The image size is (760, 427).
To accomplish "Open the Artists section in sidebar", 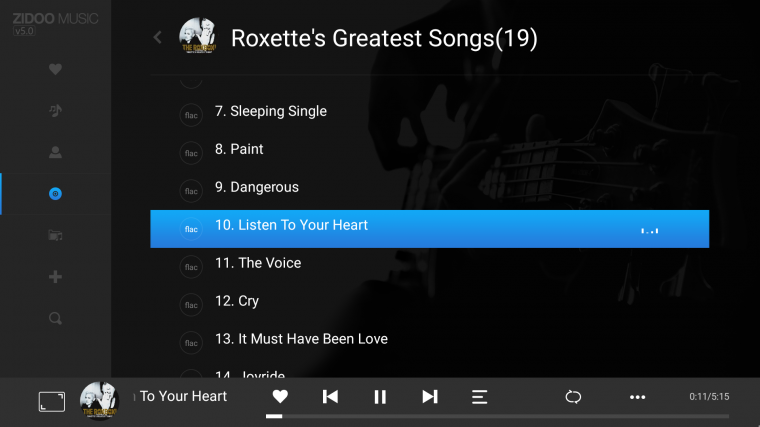I will (x=55, y=152).
